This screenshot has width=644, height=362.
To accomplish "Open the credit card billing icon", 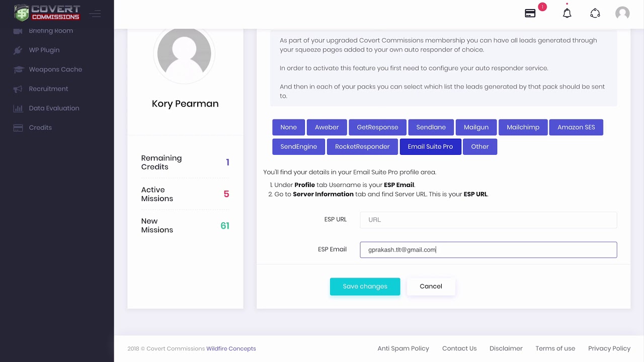I will [530, 14].
